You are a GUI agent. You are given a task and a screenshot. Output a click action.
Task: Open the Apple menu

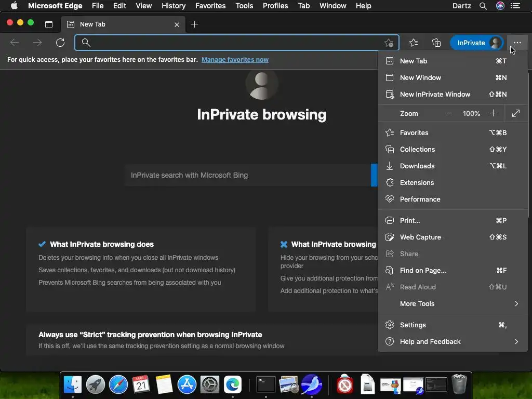point(14,6)
